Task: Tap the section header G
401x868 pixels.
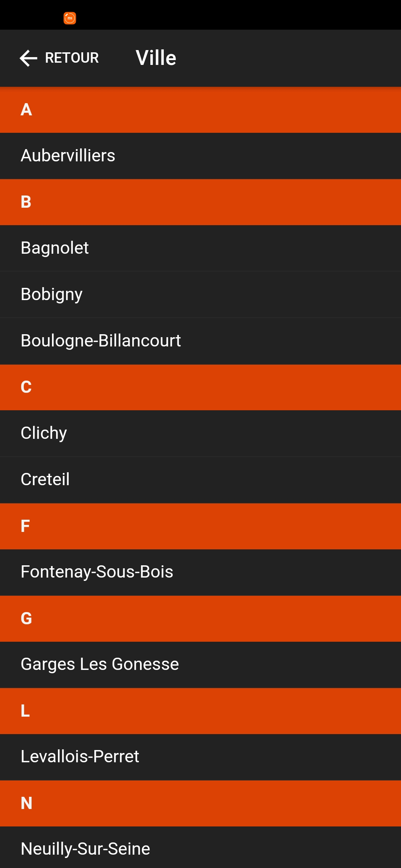Action: (200, 619)
